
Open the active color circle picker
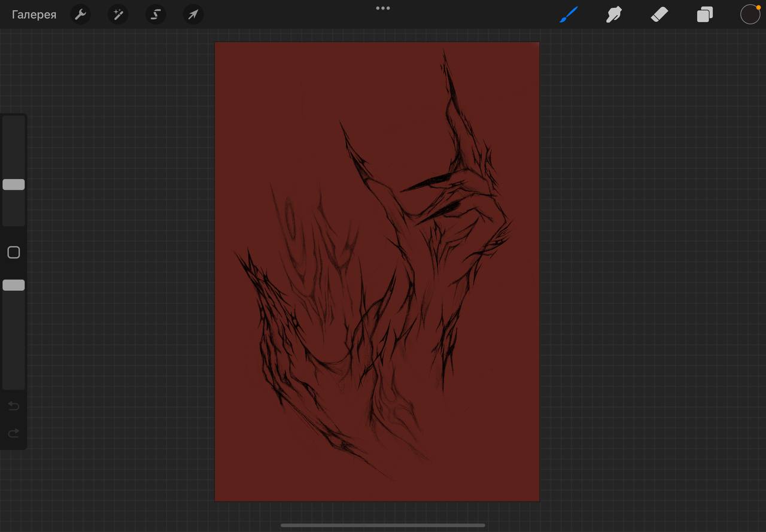[750, 14]
